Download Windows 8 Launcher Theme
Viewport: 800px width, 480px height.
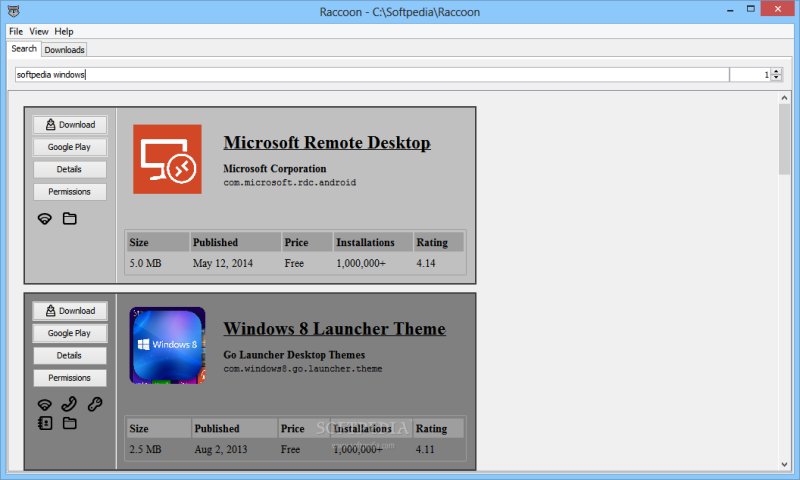pyautogui.click(x=70, y=311)
